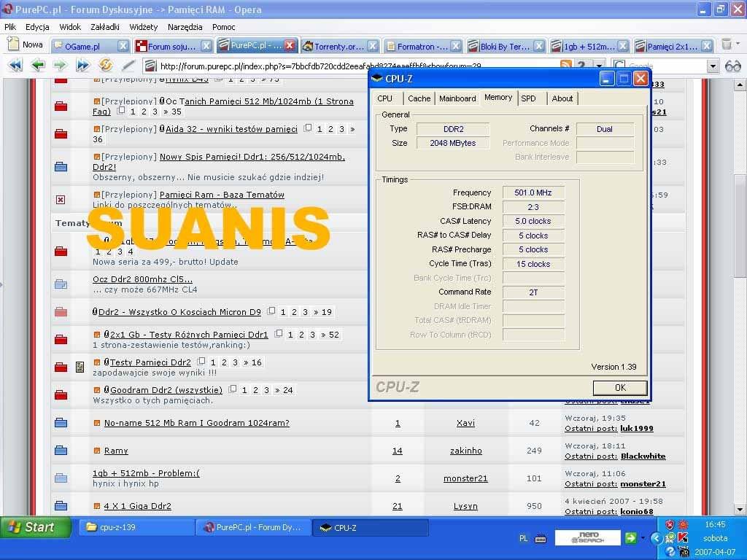
Task: Open the search engine dropdown arrow
Action: tap(713, 66)
